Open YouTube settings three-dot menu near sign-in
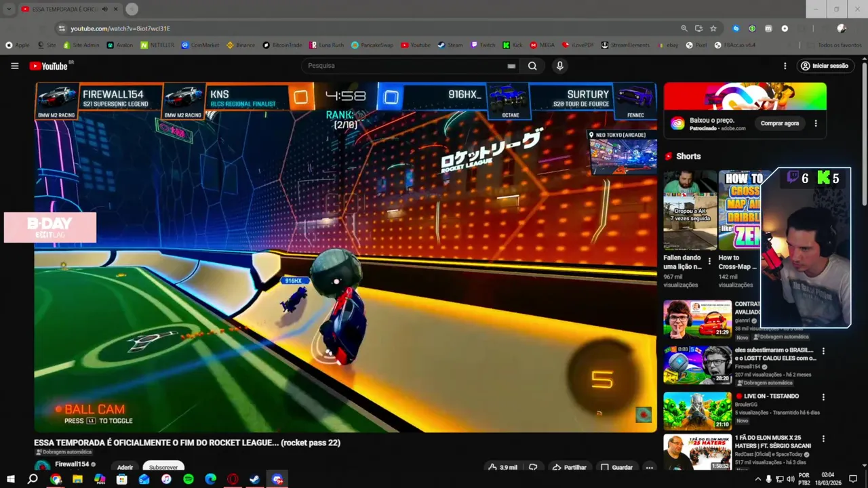This screenshot has height=488, width=868. point(785,66)
